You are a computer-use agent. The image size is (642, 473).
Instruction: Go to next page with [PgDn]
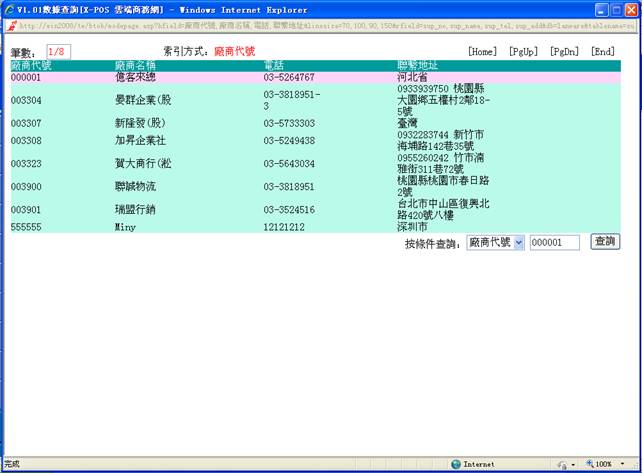pos(564,51)
